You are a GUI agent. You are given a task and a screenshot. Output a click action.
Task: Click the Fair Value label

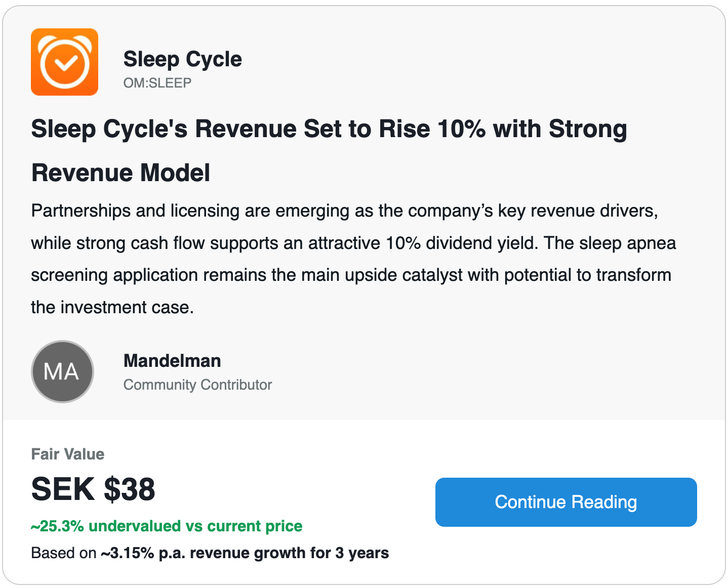point(68,454)
